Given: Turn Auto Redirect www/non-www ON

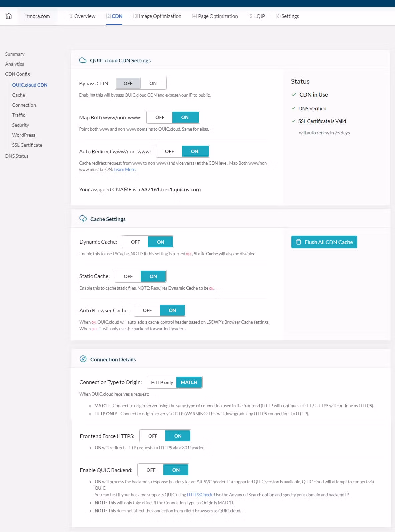Looking at the screenshot, I should tap(195, 151).
